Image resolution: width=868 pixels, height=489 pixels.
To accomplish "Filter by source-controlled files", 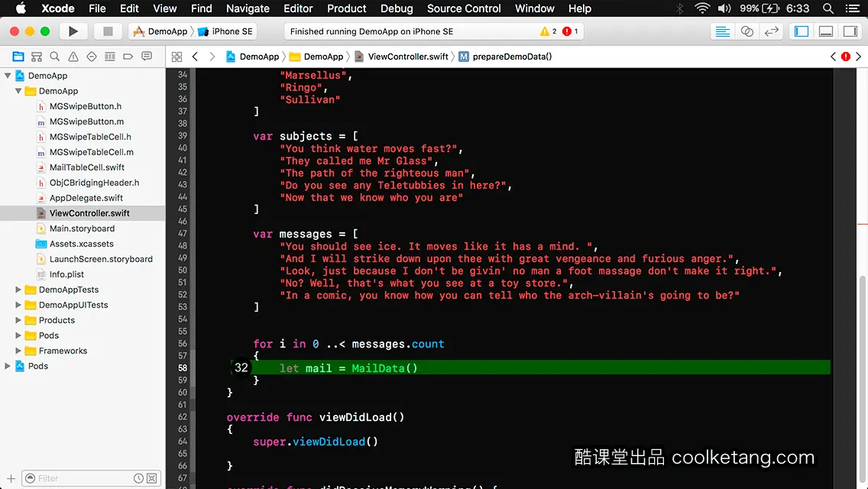I will (x=152, y=478).
